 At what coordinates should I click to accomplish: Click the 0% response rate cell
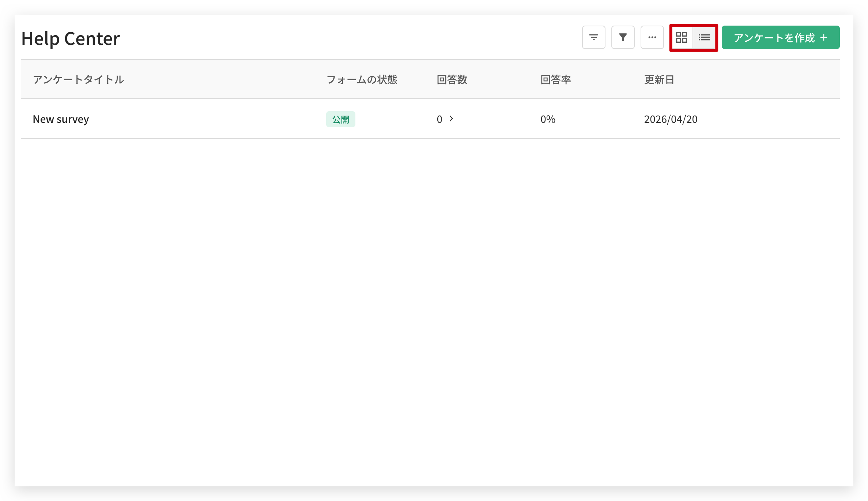tap(548, 119)
